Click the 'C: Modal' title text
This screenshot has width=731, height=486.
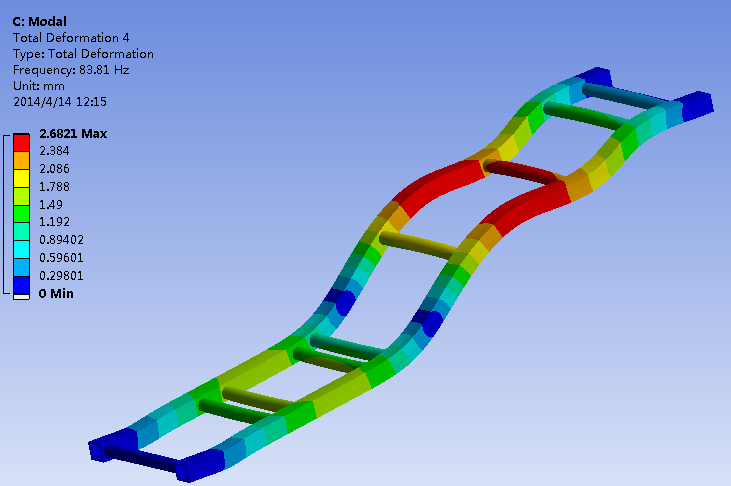(x=40, y=22)
